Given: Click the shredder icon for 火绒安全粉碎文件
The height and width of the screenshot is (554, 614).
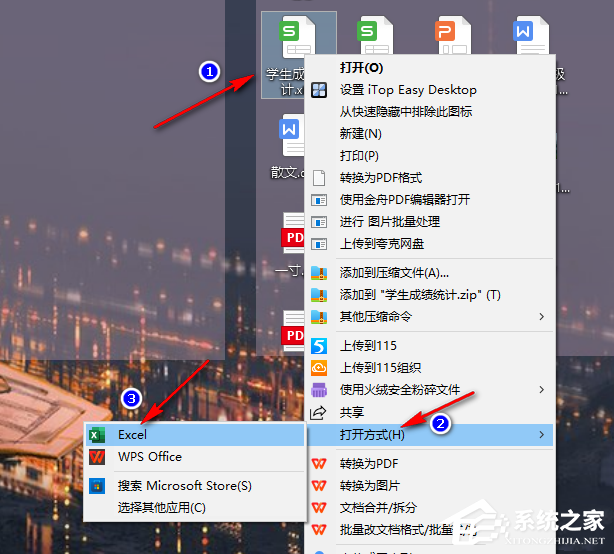Looking at the screenshot, I should click(x=319, y=390).
